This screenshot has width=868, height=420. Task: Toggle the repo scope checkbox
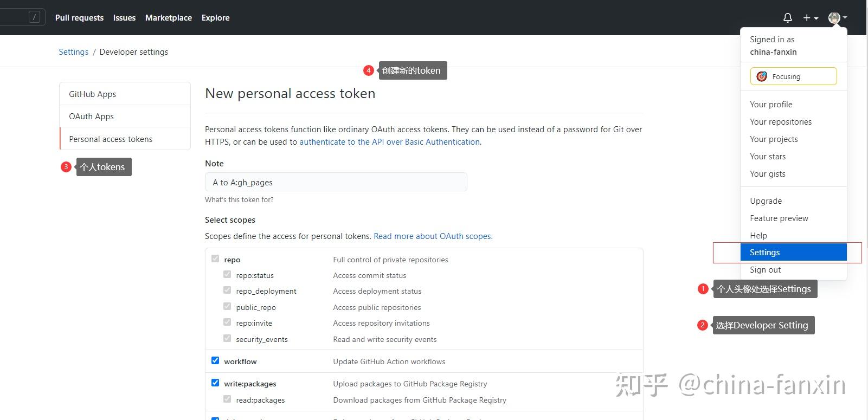(x=215, y=259)
